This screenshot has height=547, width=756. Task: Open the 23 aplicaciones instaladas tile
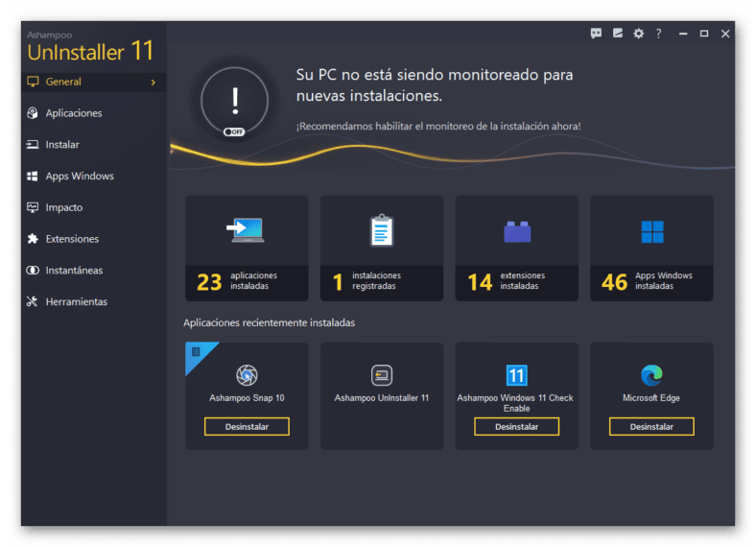coord(247,248)
